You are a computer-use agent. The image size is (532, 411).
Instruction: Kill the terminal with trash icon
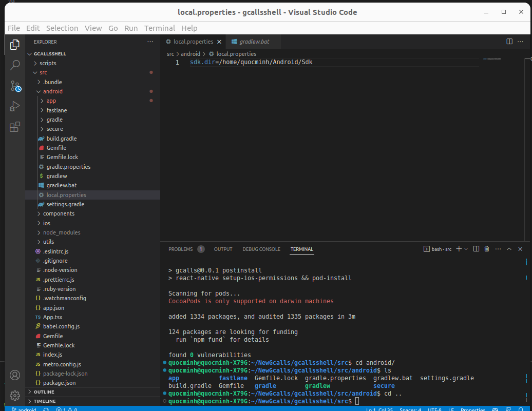[x=487, y=249]
